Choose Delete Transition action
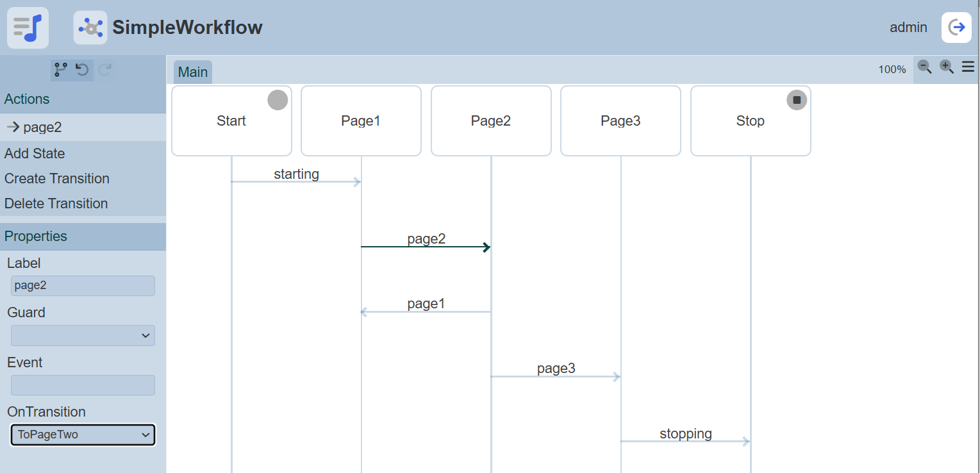 (56, 203)
